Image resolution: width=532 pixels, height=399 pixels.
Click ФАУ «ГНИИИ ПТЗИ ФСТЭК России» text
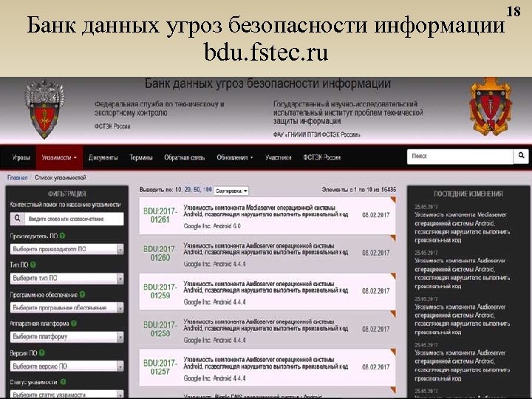(x=316, y=135)
